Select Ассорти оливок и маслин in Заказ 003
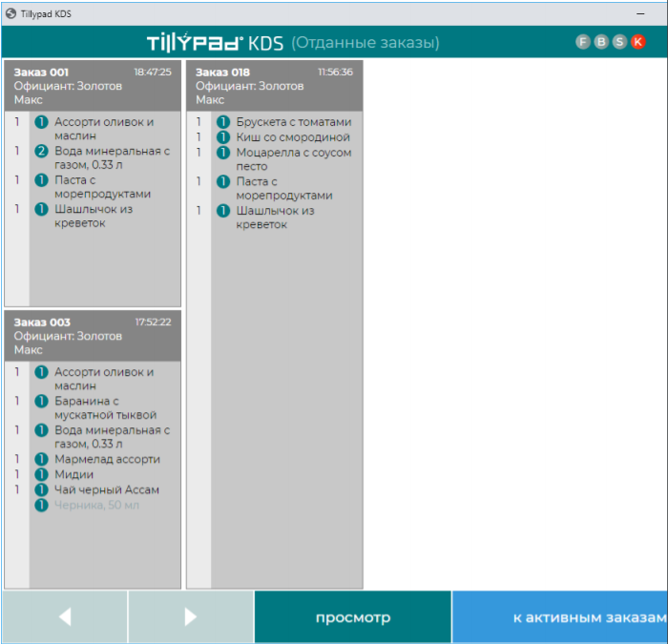 (104, 379)
